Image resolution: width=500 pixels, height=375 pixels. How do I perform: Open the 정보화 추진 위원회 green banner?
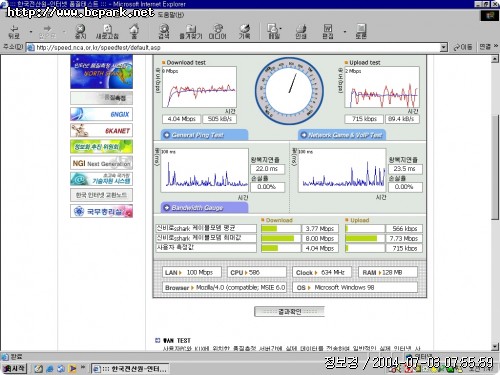coord(101,147)
